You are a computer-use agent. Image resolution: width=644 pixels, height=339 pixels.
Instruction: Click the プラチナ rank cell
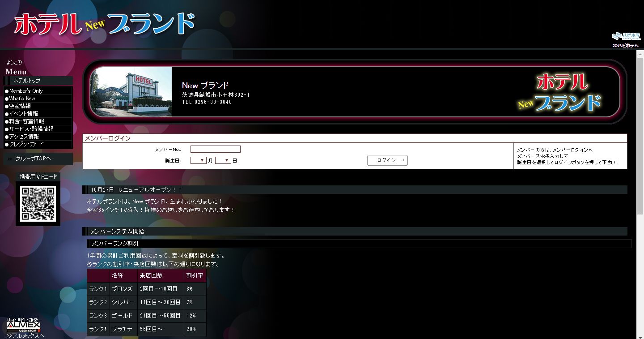tap(123, 330)
